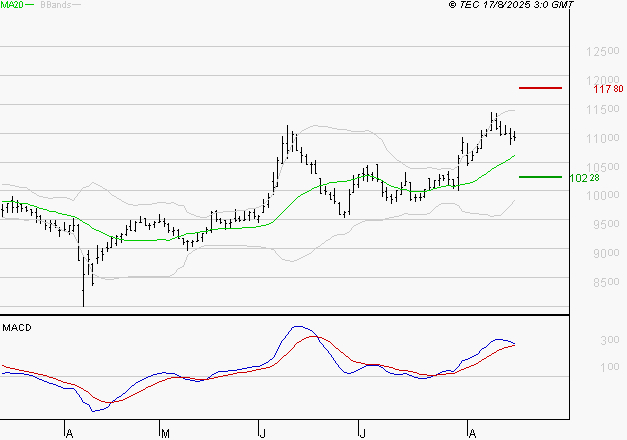Click the MACD panel title
This screenshot has width=627, height=440.
(x=17, y=328)
